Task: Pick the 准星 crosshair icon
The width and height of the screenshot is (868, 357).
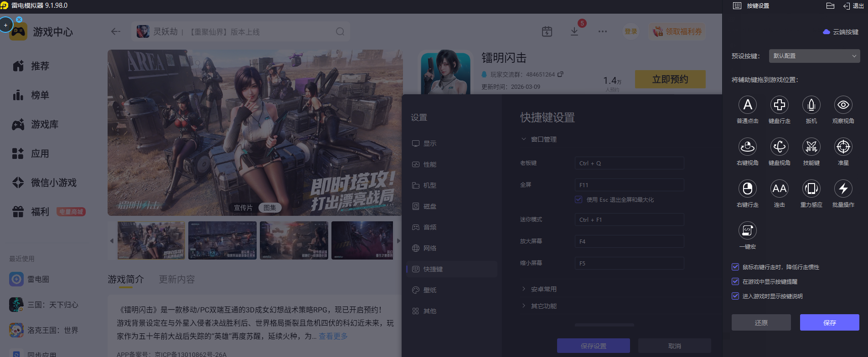Action: coord(843,147)
